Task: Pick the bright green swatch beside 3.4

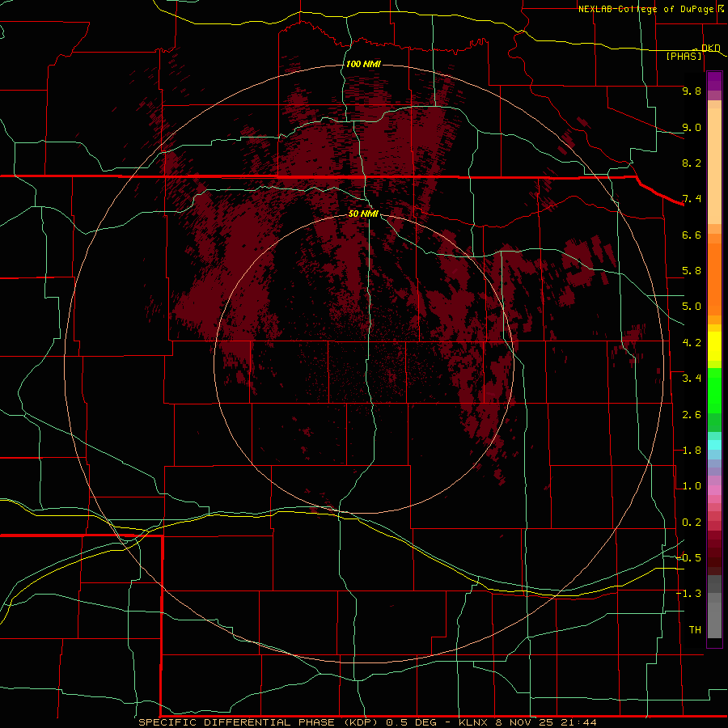Action: (714, 389)
